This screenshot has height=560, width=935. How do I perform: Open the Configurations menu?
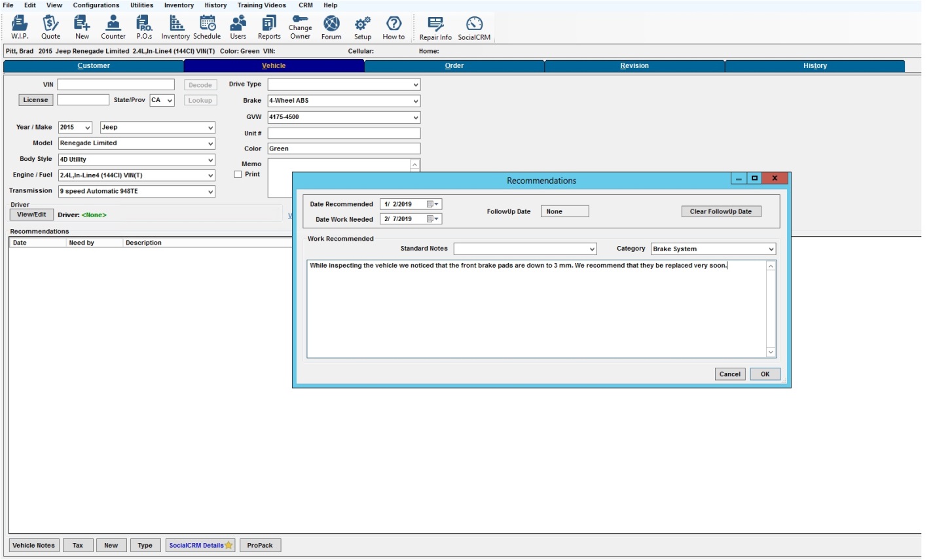click(x=96, y=5)
